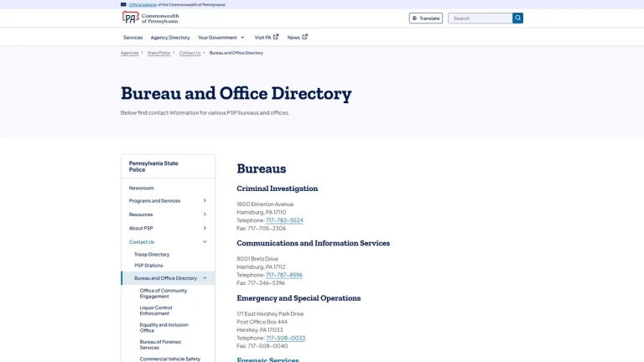Screen dimensions: 644x362
Task: Open Troop Directory in sidebar
Action: click(152, 255)
